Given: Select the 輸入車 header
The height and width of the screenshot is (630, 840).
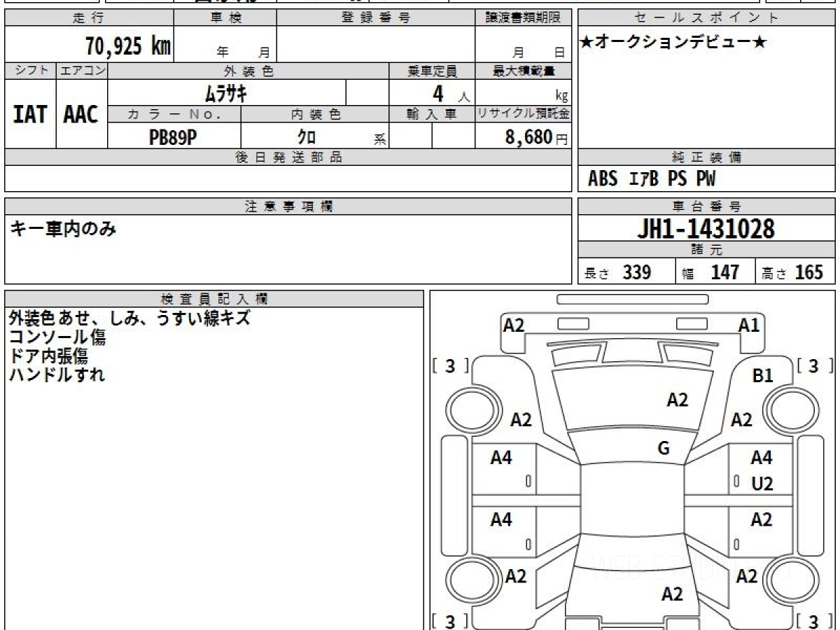Looking at the screenshot, I should [433, 114].
